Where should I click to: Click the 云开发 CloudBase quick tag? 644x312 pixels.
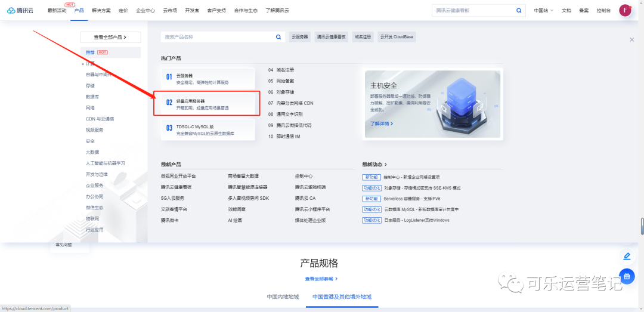397,37
